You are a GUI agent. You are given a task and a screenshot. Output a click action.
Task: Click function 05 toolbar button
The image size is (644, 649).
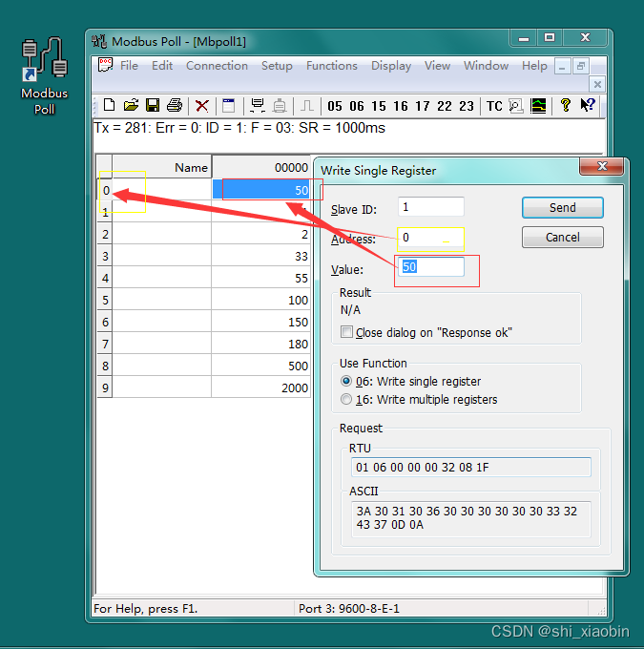(335, 106)
